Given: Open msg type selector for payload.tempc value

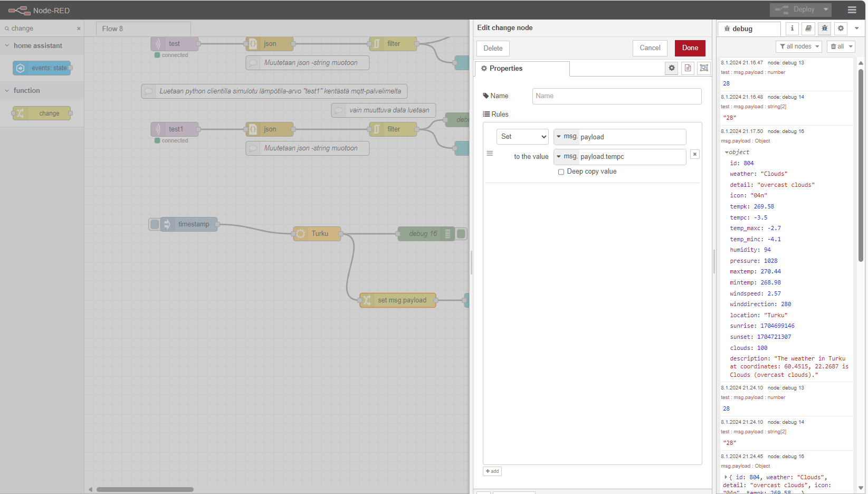Looking at the screenshot, I should click(x=567, y=157).
